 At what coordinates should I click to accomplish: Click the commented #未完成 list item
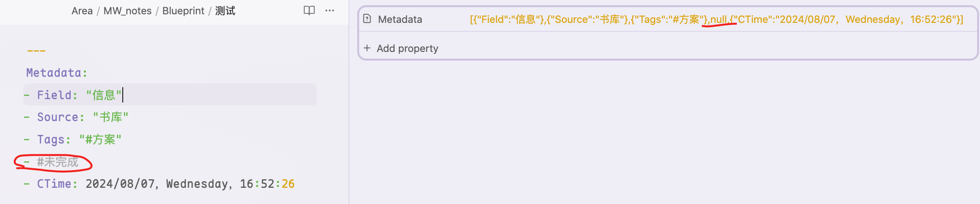(x=52, y=162)
